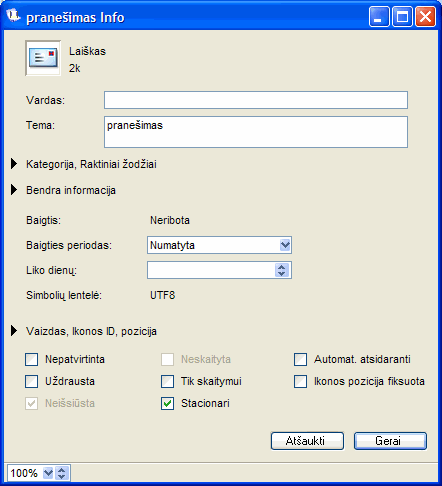Check Automat. atsidaranti option
The image size is (442, 486).
(300, 360)
